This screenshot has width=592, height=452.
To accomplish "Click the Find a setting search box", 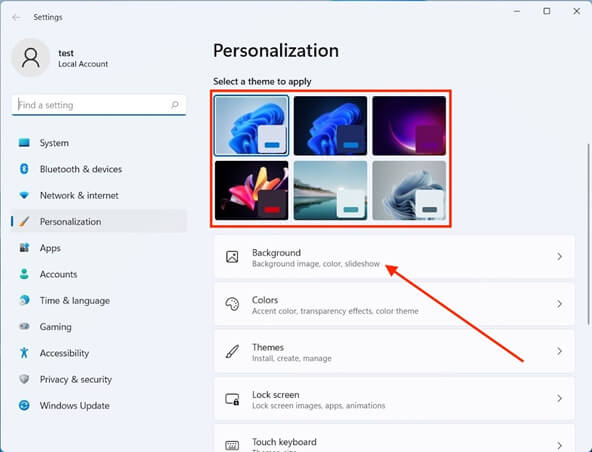I will [99, 105].
